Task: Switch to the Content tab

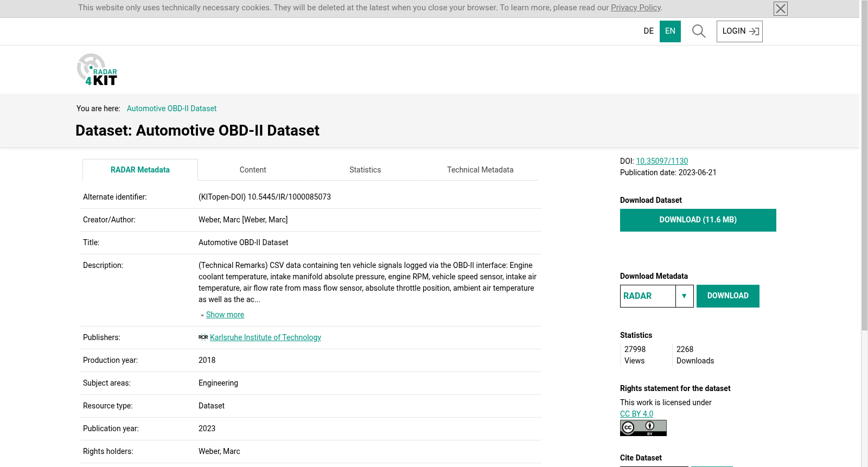Action: (253, 170)
